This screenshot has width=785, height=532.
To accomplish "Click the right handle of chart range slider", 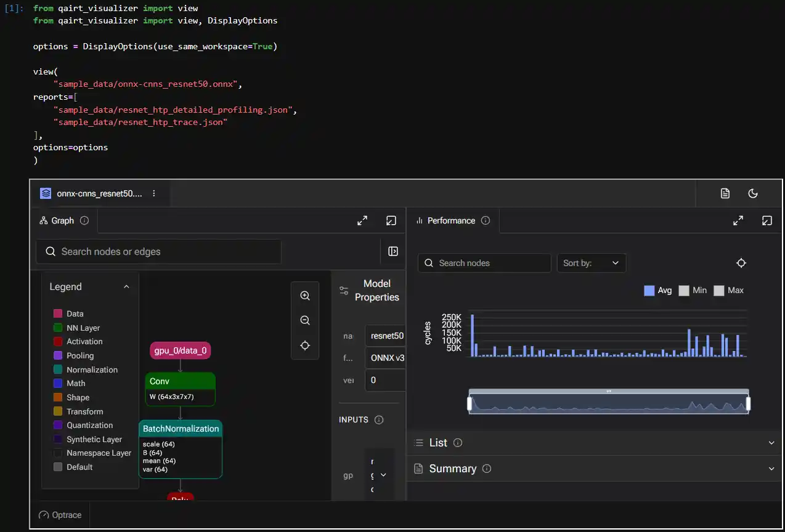I will pyautogui.click(x=749, y=404).
